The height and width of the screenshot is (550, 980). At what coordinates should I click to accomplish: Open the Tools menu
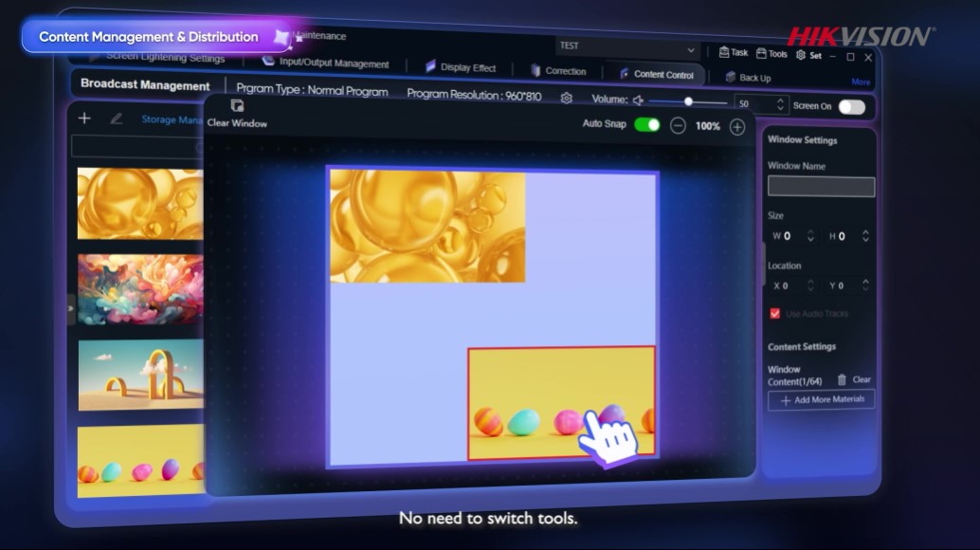tap(771, 54)
